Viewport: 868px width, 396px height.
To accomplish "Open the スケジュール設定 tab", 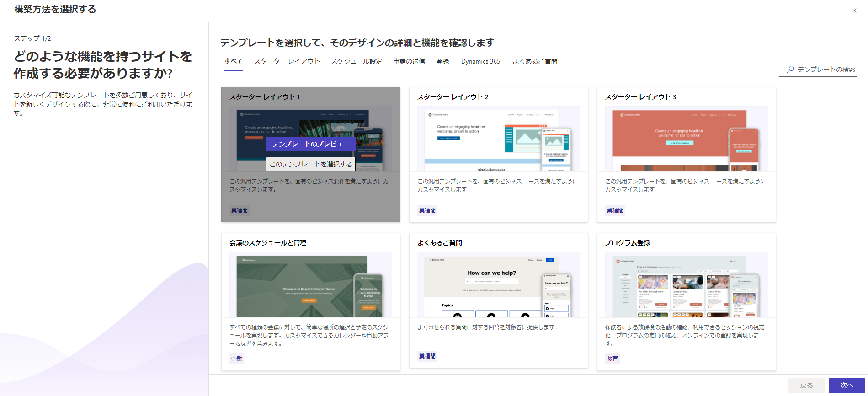I will (x=356, y=61).
